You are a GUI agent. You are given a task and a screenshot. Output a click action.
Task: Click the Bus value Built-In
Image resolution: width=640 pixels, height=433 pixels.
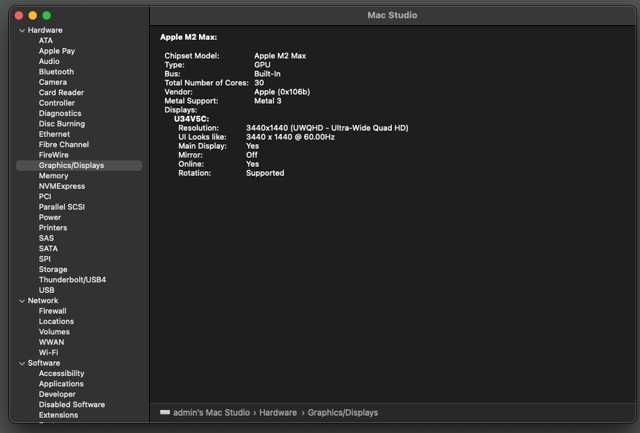click(267, 74)
